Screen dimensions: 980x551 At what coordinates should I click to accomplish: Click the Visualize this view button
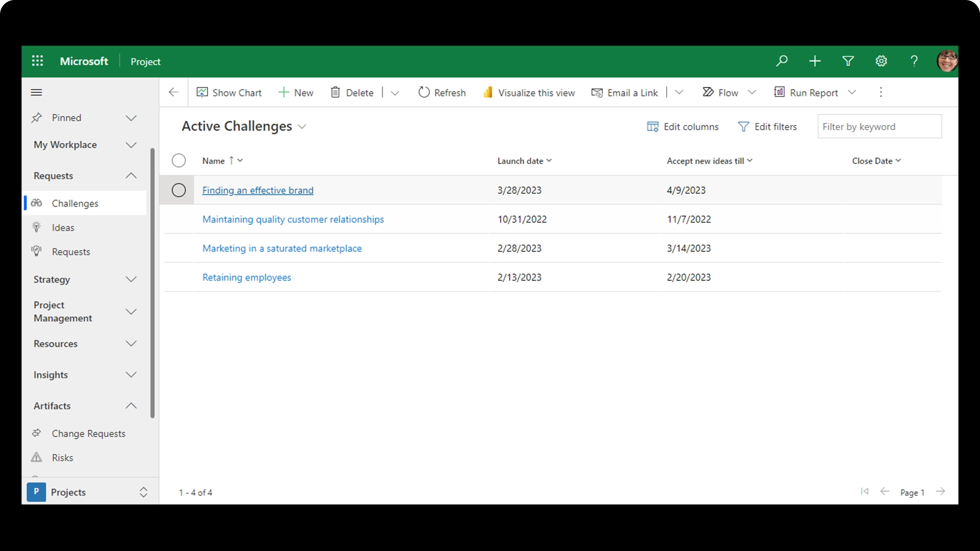tap(529, 92)
